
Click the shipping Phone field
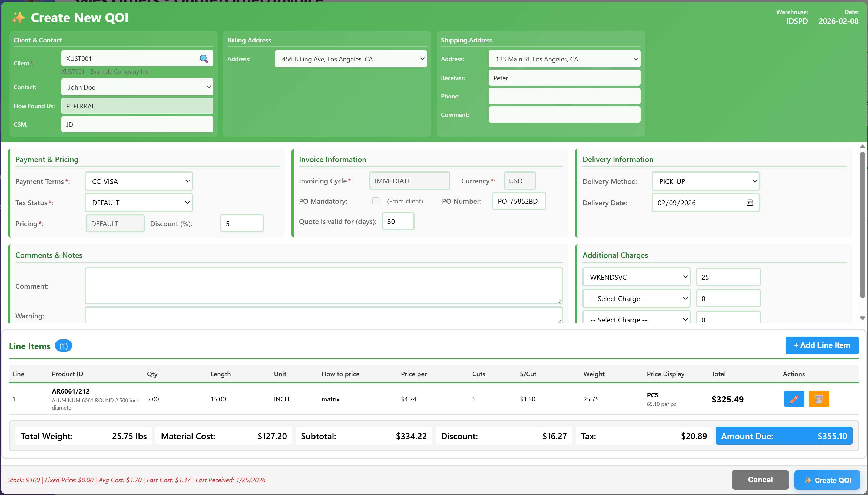pyautogui.click(x=564, y=96)
